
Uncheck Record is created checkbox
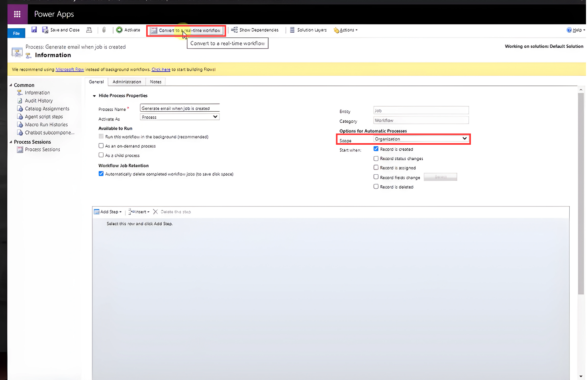pyautogui.click(x=376, y=149)
